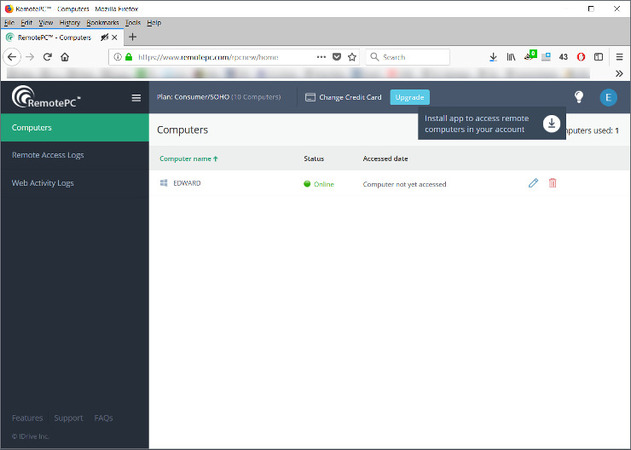Click the Status column header

click(314, 159)
